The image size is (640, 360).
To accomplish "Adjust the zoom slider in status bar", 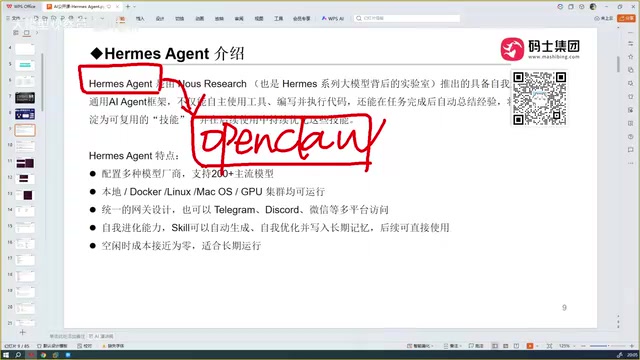I will pos(607,346).
